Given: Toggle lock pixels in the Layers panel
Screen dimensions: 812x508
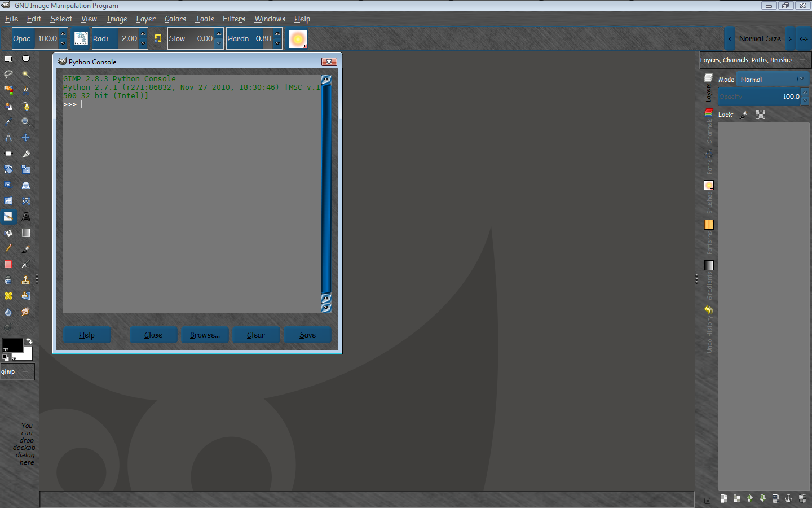Looking at the screenshot, I should pos(743,114).
